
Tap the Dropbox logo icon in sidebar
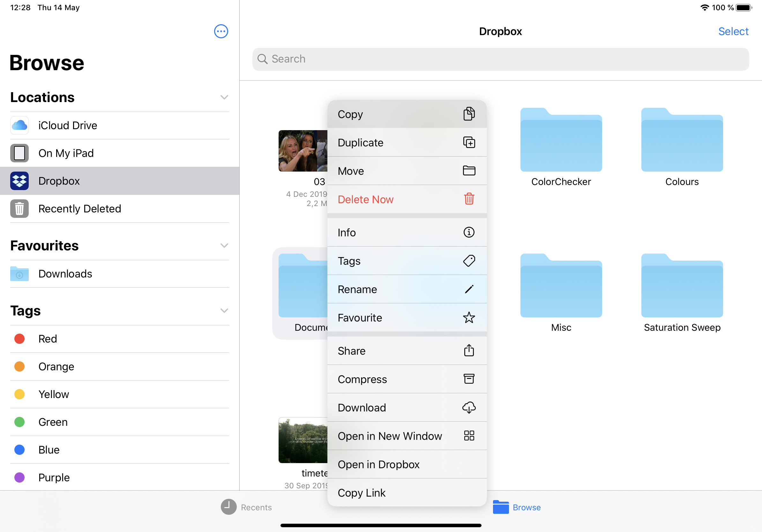tap(19, 181)
